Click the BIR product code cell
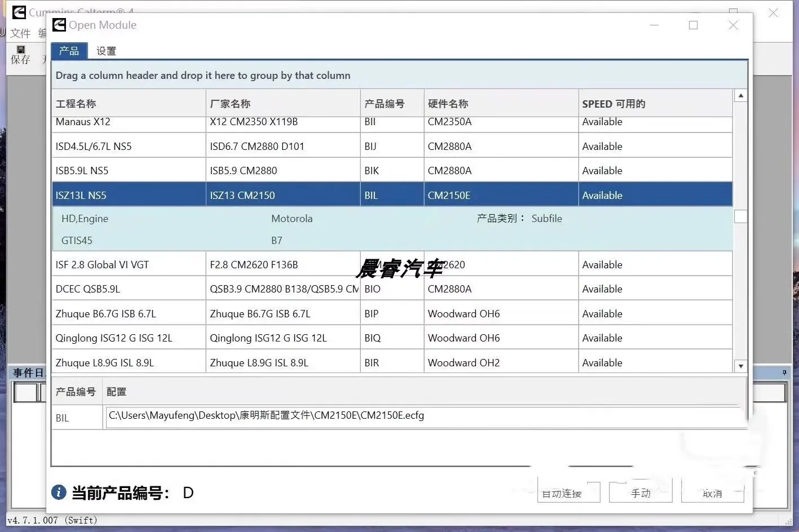 392,362
